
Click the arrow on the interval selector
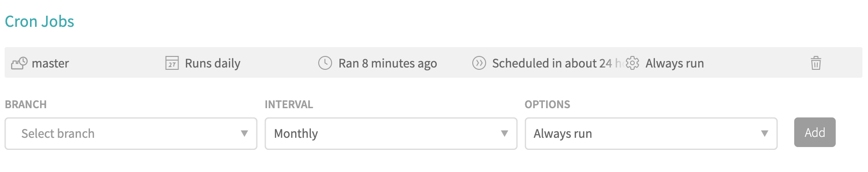505,134
